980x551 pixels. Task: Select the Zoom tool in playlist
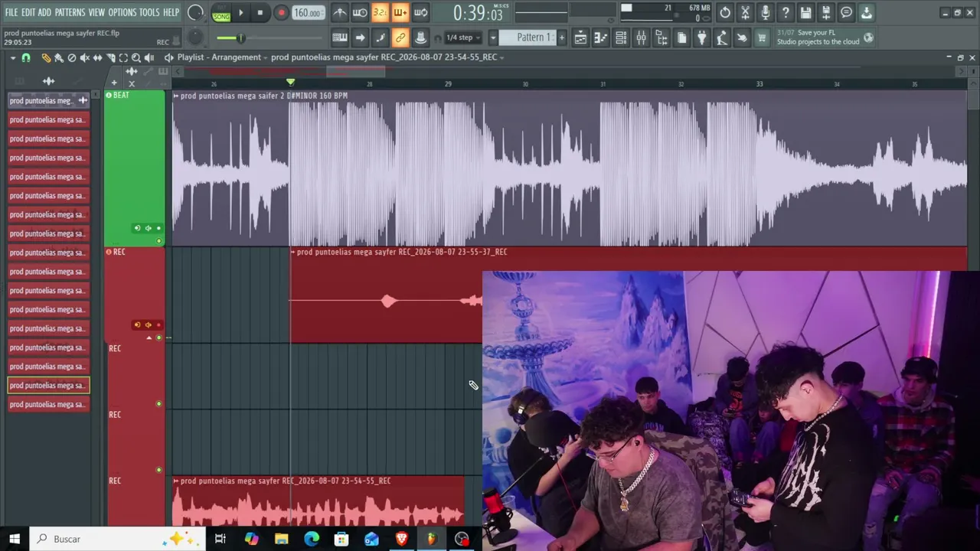click(136, 57)
